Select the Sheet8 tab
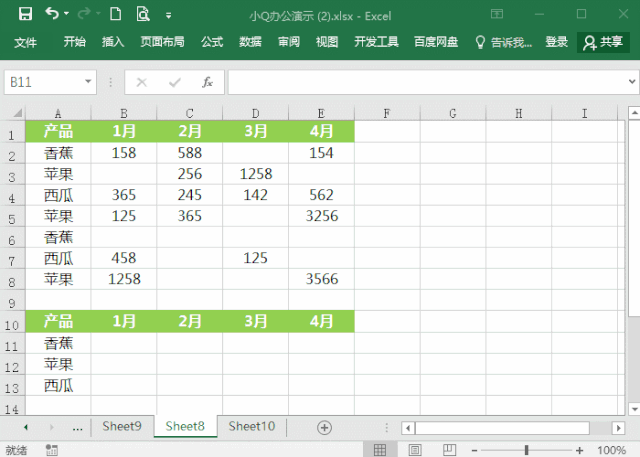The height and width of the screenshot is (457, 640). pyautogui.click(x=185, y=426)
